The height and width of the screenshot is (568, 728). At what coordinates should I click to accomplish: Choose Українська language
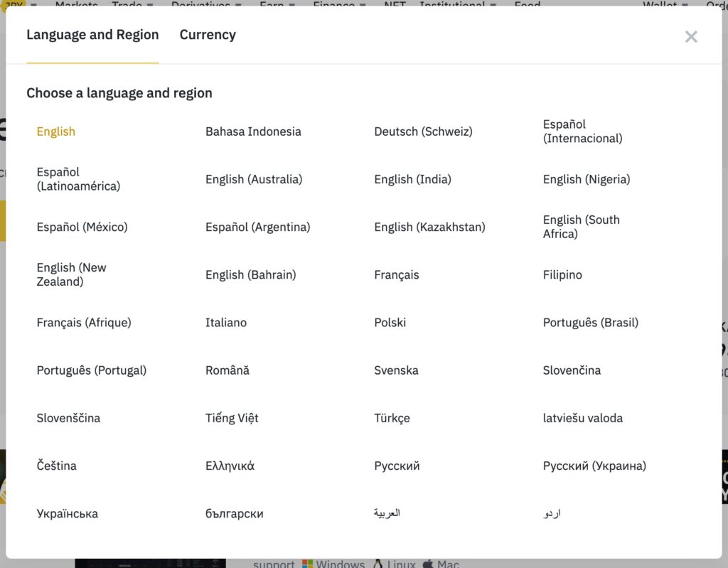[x=68, y=514]
